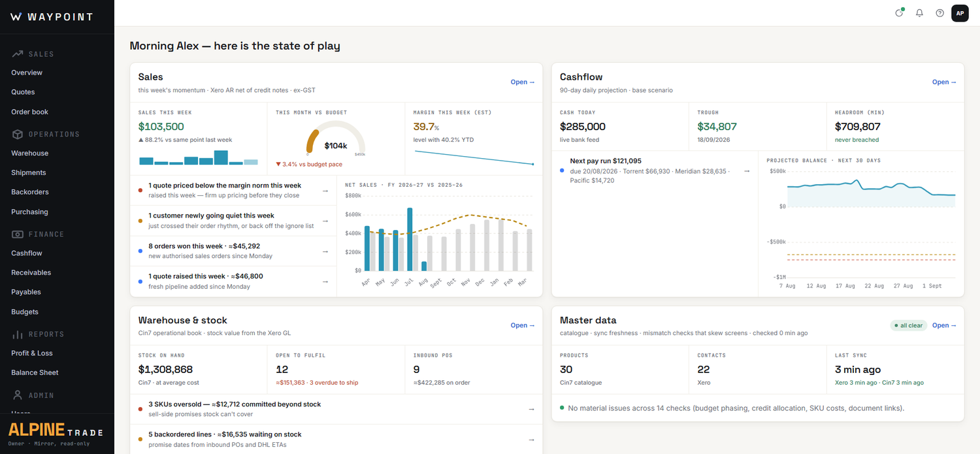Open Backorders in sidebar
Image resolution: width=980 pixels, height=454 pixels.
(x=30, y=192)
